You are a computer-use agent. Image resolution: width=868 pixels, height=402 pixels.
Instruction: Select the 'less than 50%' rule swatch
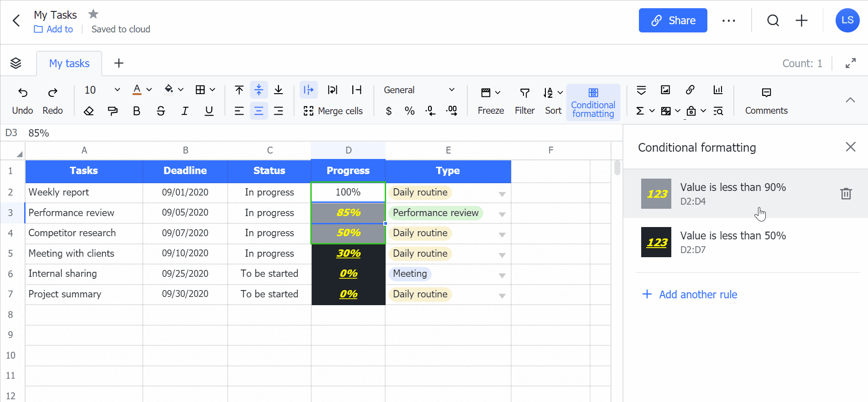[x=656, y=242]
